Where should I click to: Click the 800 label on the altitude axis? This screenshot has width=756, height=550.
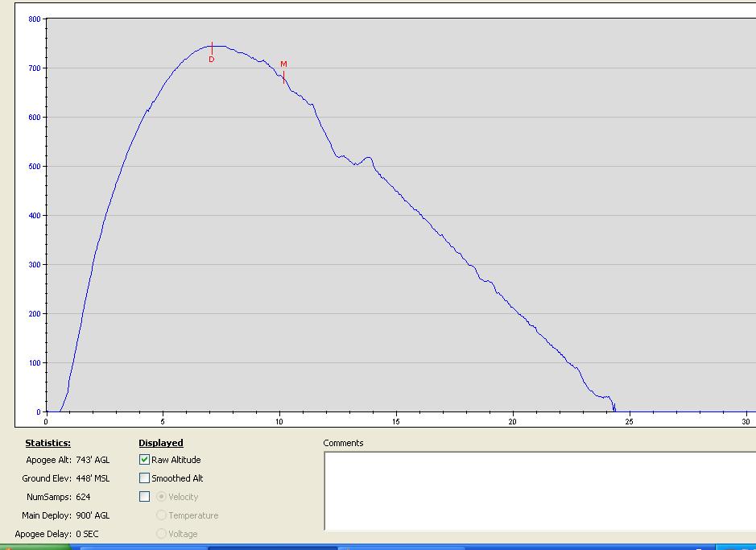pyautogui.click(x=34, y=19)
